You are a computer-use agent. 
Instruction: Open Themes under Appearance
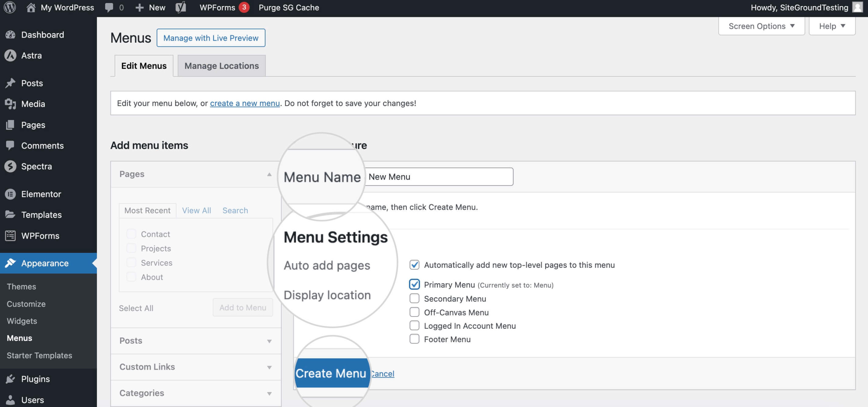[x=21, y=287]
